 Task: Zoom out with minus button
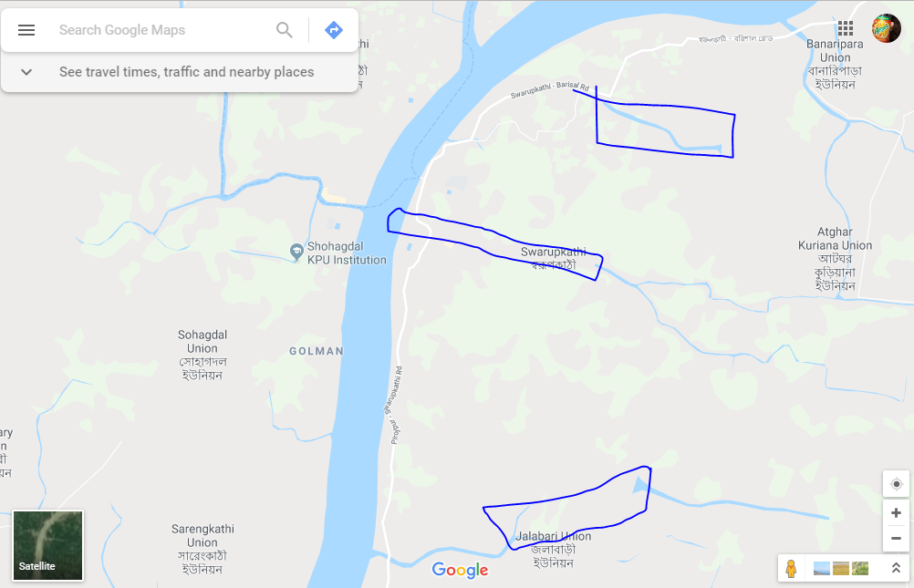point(897,539)
